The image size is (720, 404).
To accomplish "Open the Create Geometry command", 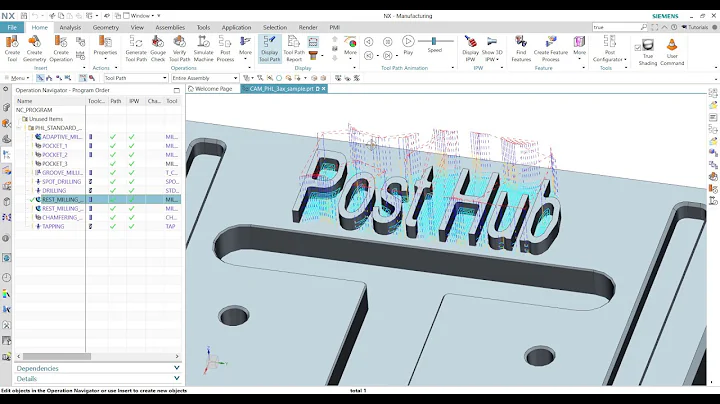I will pyautogui.click(x=34, y=49).
